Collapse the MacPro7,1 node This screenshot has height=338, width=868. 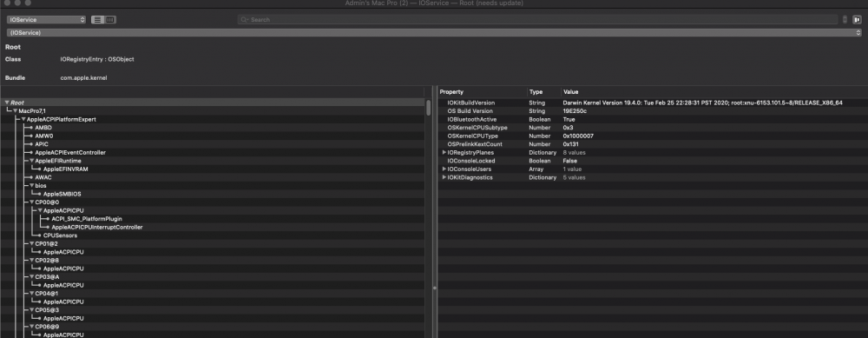click(x=16, y=111)
